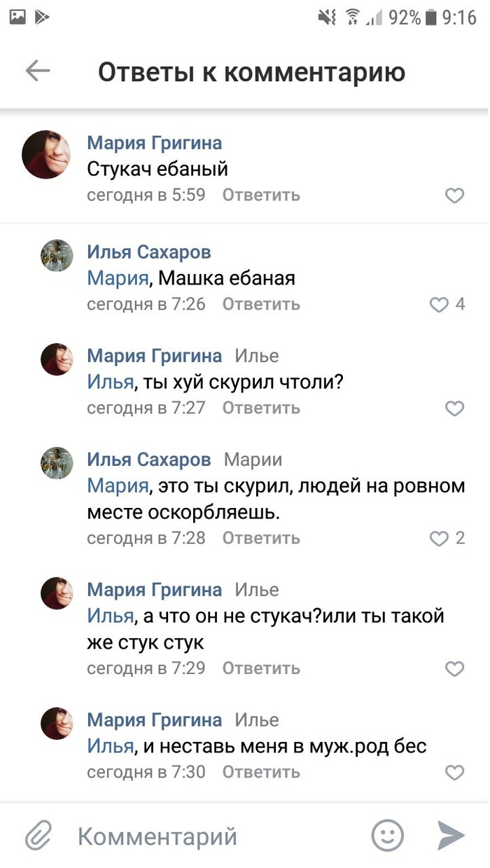Open Илья Сахаров profile name at 7:26 comment

coord(149,252)
